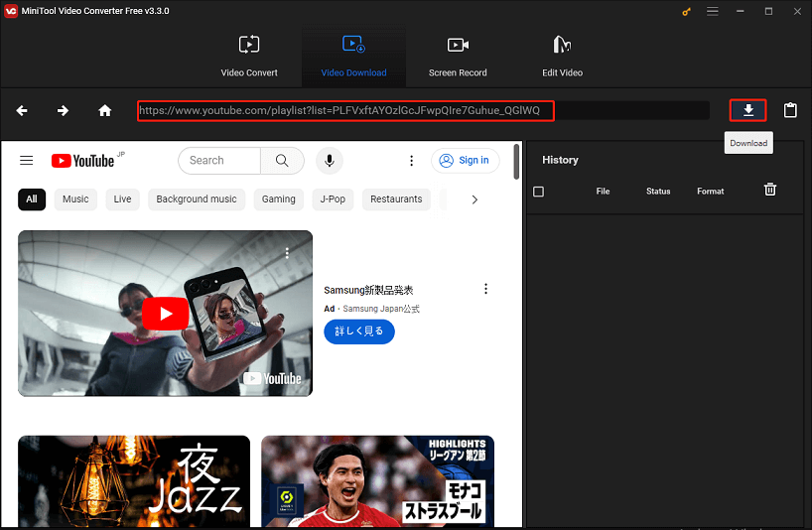
Task: Open the key upgrade icon
Action: 686,11
